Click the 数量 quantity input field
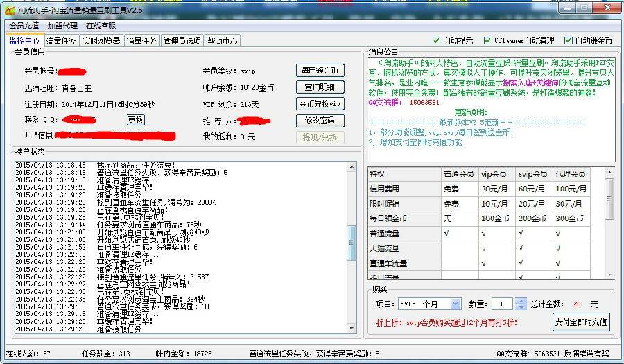Image resolution: width=624 pixels, height=364 pixels. click(503, 304)
